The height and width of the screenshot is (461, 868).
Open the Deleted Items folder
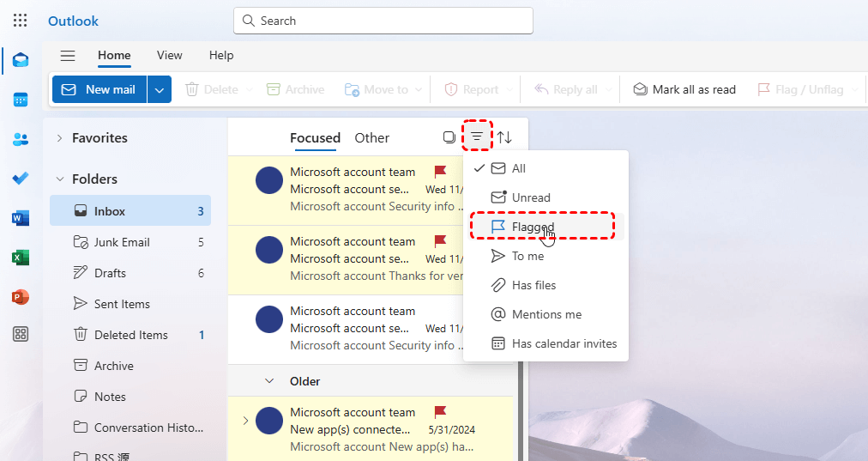click(x=130, y=335)
